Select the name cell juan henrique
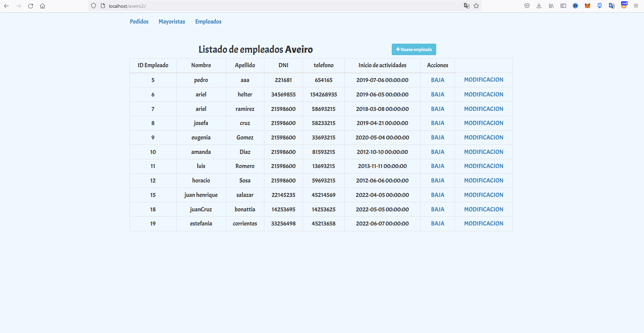The height and width of the screenshot is (333, 644). [x=201, y=195]
